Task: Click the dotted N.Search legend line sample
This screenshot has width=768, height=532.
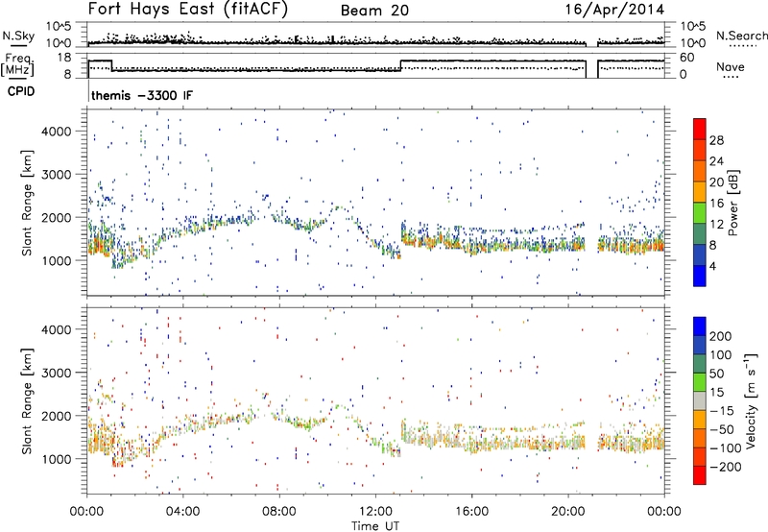Action: click(743, 46)
